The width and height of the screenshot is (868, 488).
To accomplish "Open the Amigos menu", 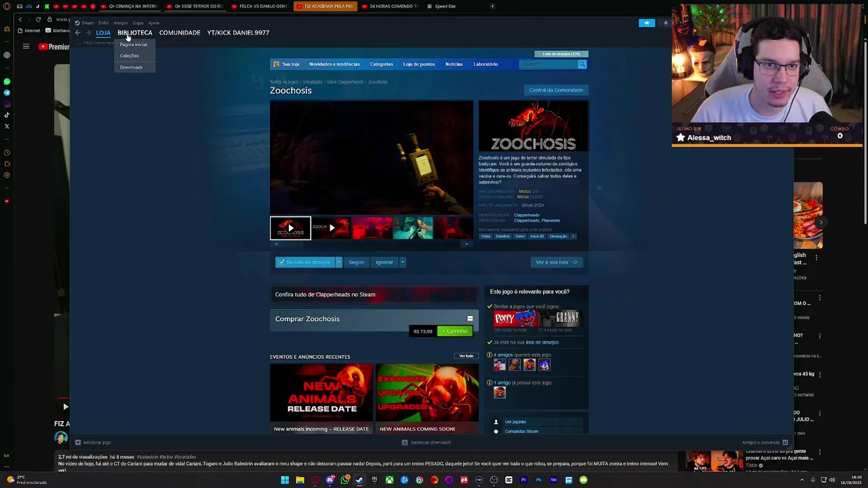I will click(x=120, y=23).
